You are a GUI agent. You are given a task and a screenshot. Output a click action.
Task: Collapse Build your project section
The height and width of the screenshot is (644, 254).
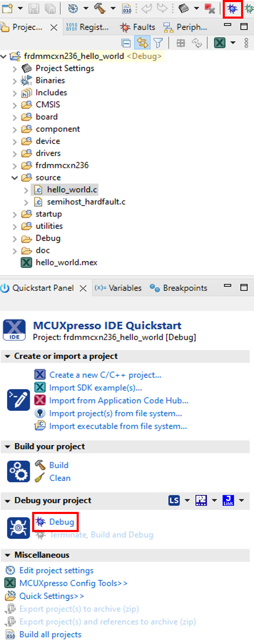coord(8,447)
